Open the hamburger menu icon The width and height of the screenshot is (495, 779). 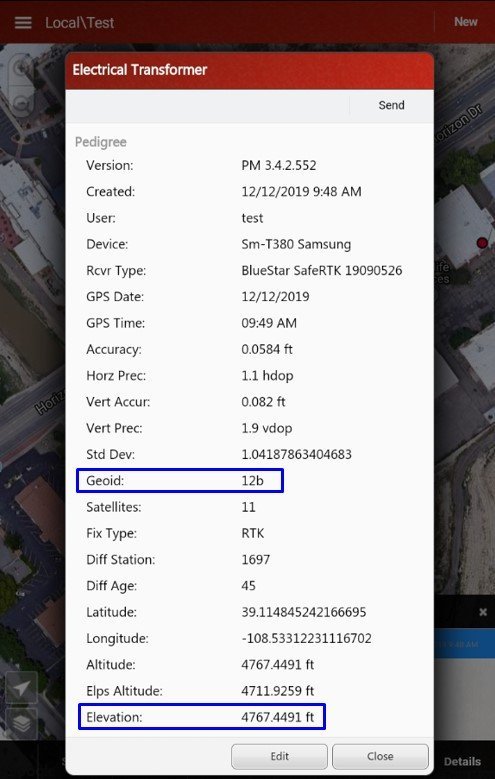[23, 23]
